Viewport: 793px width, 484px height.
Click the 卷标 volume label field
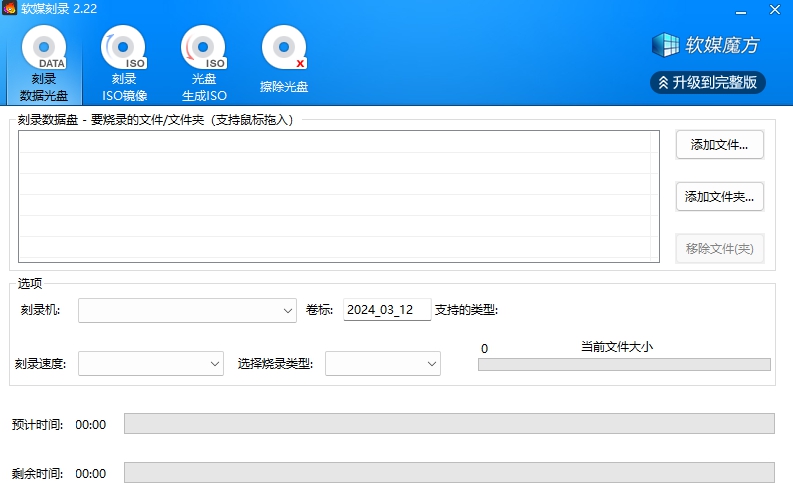tap(387, 310)
